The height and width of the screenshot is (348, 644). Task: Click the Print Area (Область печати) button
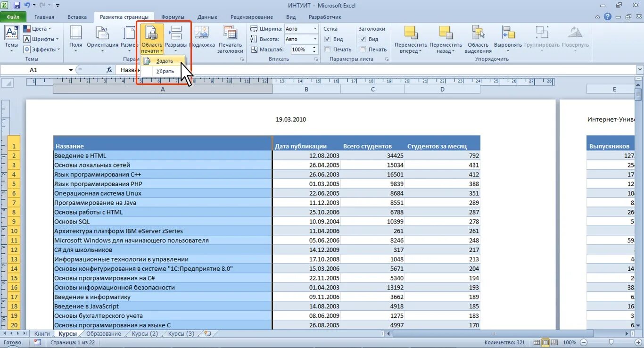pyautogui.click(x=152, y=39)
